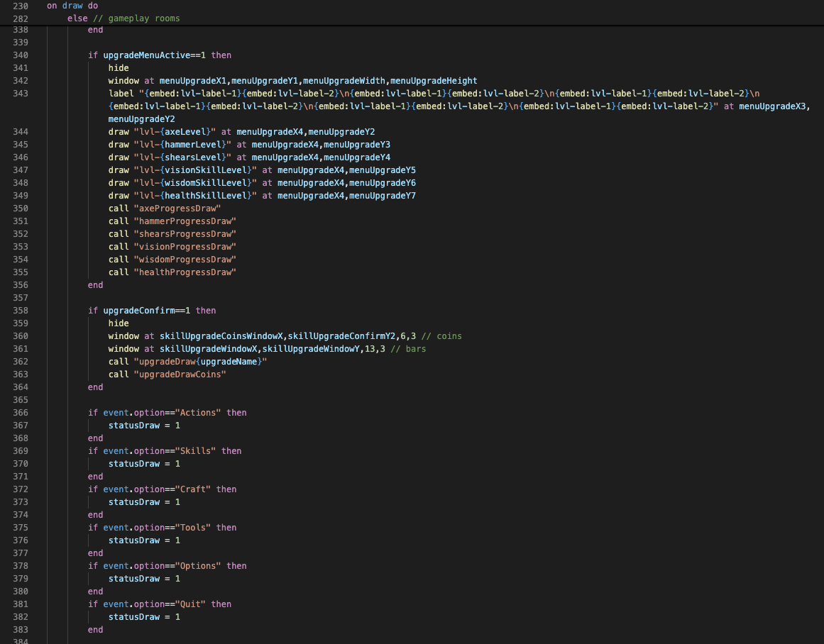Click line number 358 in the gutter
The width and height of the screenshot is (824, 644).
tap(21, 311)
